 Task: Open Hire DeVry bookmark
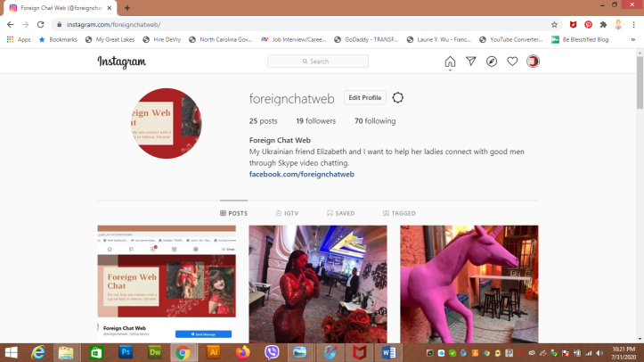162,39
